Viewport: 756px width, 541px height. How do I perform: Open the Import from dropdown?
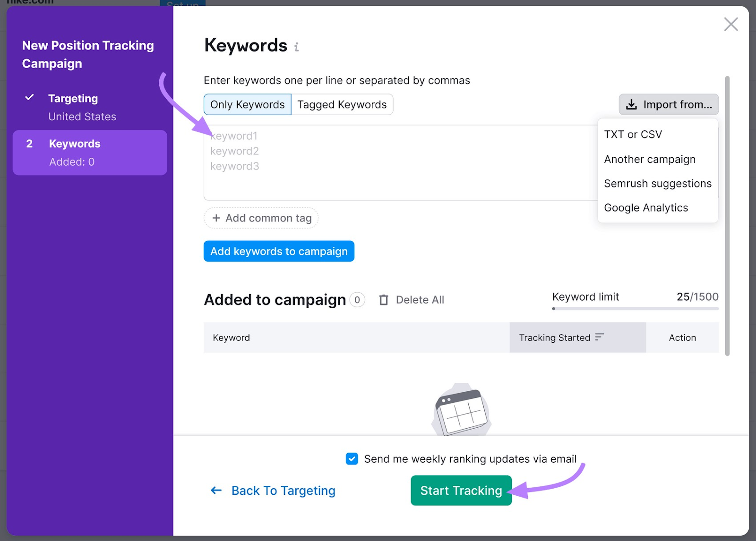point(669,104)
